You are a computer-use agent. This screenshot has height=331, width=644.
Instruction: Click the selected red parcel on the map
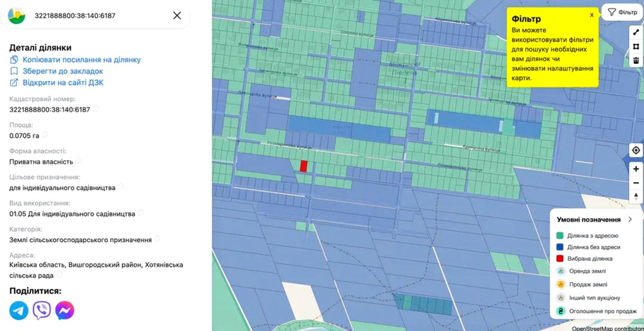click(304, 166)
